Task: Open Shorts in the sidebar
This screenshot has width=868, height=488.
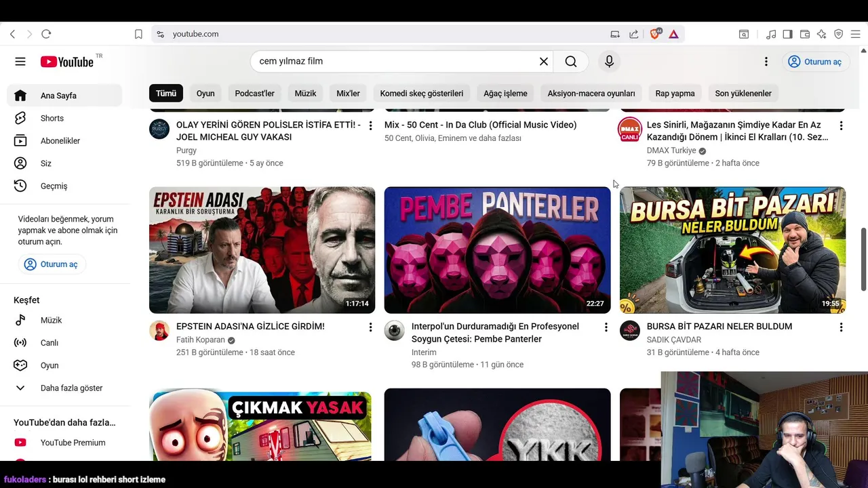Action: pyautogui.click(x=64, y=118)
